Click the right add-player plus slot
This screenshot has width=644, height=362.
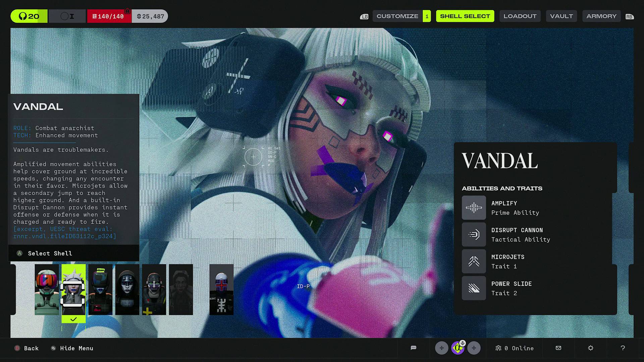coord(474,348)
